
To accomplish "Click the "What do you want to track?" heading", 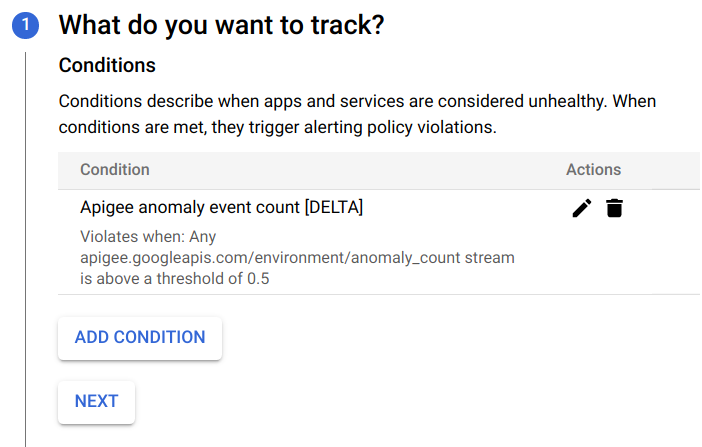I will 221,26.
